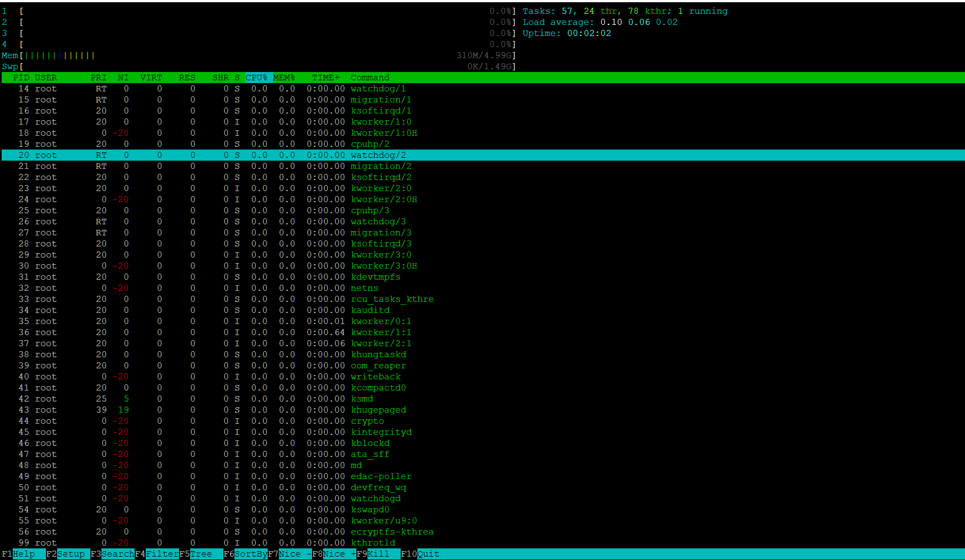965x560 pixels.
Task: Select the ksmd process row
Action: (483, 399)
